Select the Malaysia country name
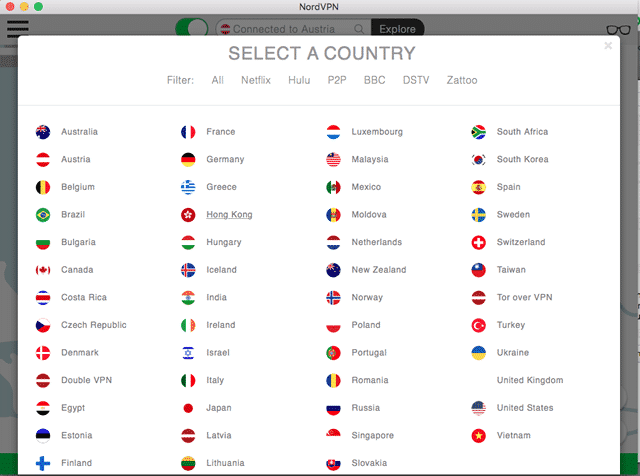The width and height of the screenshot is (640, 476). (370, 159)
